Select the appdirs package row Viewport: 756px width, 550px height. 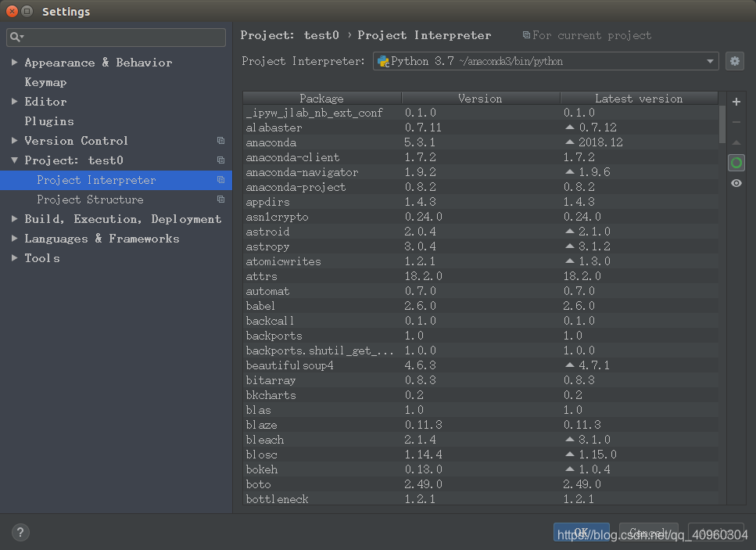[x=481, y=202]
